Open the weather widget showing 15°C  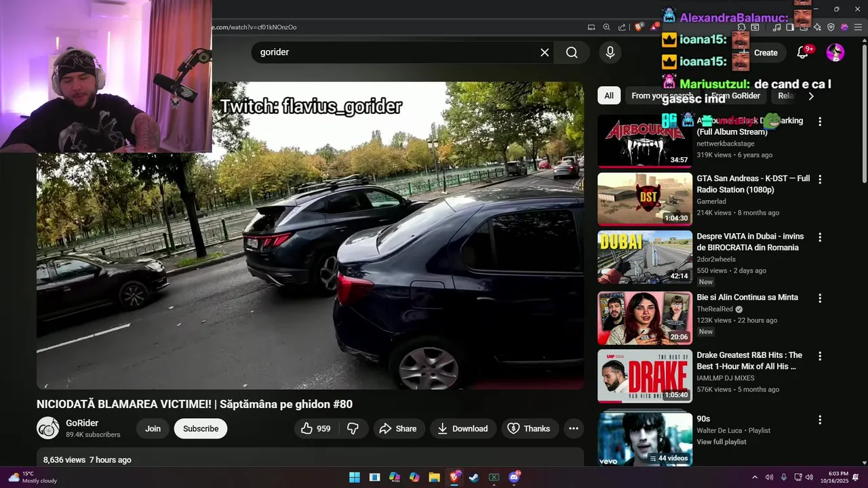click(x=33, y=477)
